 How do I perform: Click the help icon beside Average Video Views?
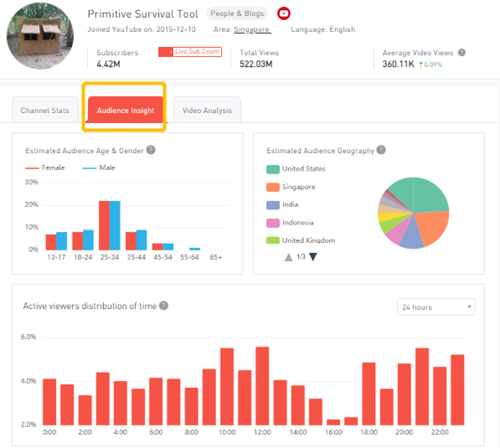click(461, 52)
